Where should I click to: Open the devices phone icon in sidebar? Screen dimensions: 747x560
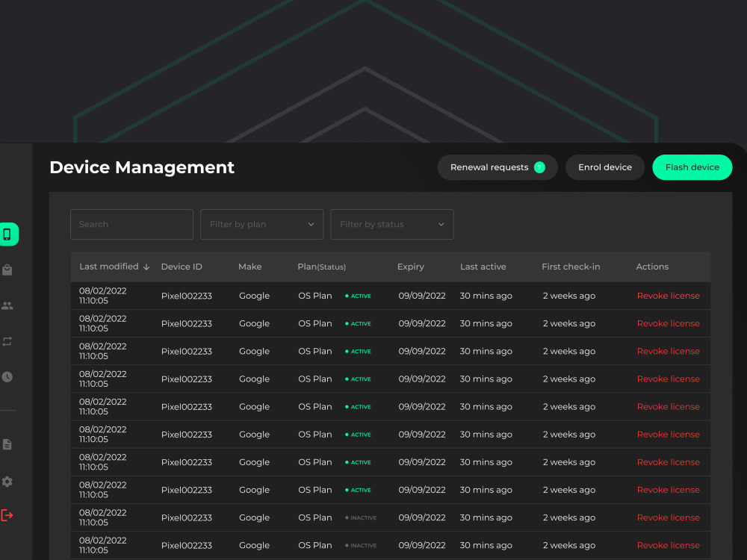point(7,234)
